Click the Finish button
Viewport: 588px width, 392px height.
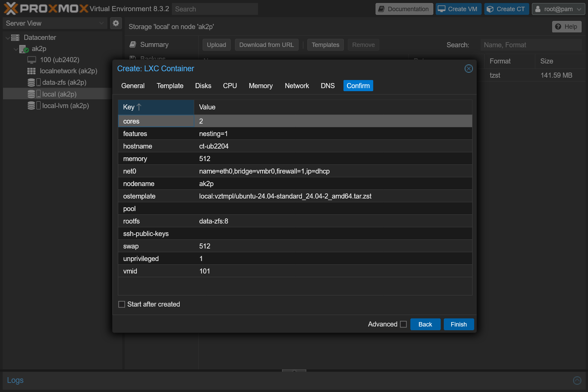[x=459, y=324]
